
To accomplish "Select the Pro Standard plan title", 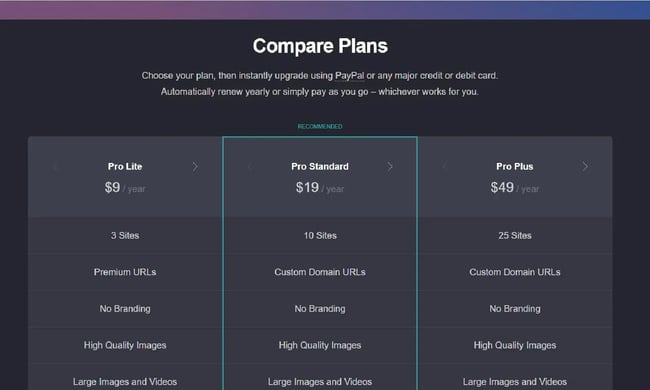I will (320, 167).
